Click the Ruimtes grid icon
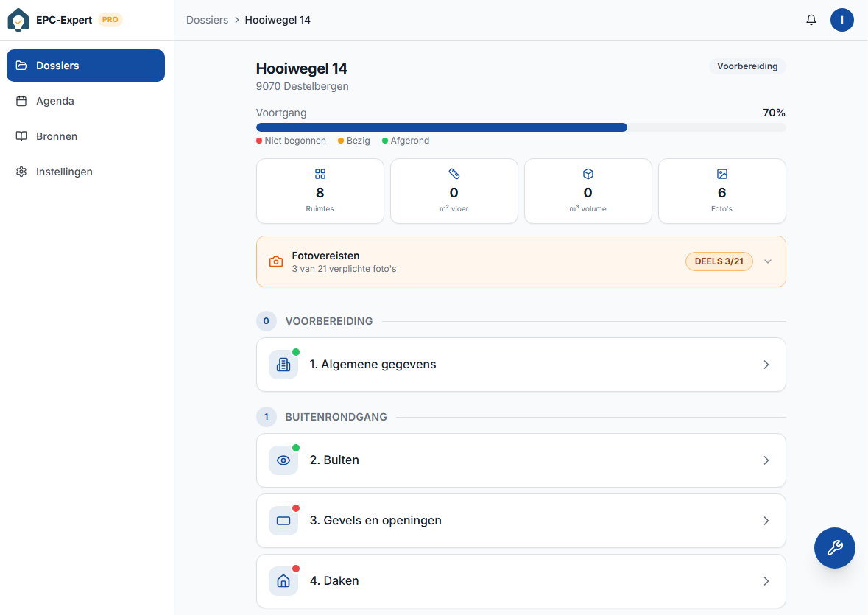 click(320, 174)
